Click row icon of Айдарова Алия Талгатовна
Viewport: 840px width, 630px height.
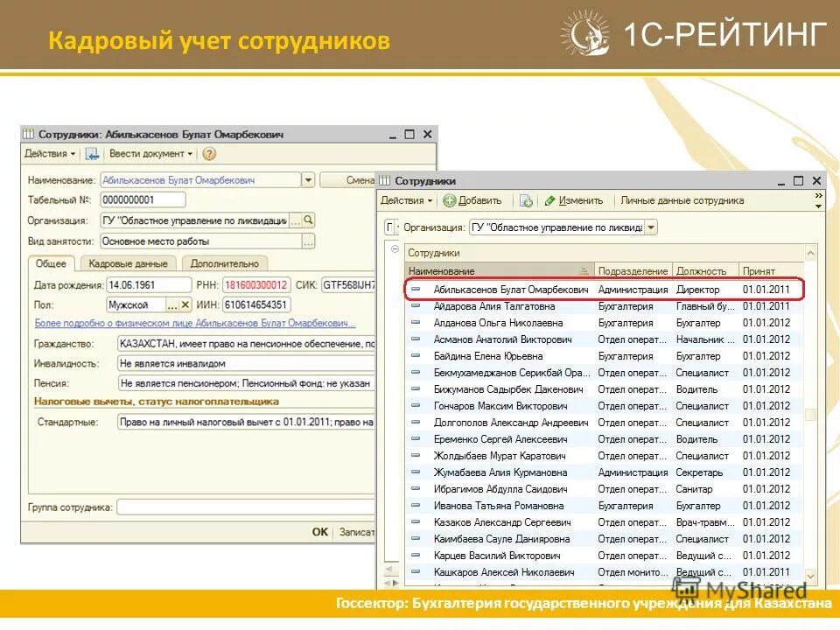415,306
